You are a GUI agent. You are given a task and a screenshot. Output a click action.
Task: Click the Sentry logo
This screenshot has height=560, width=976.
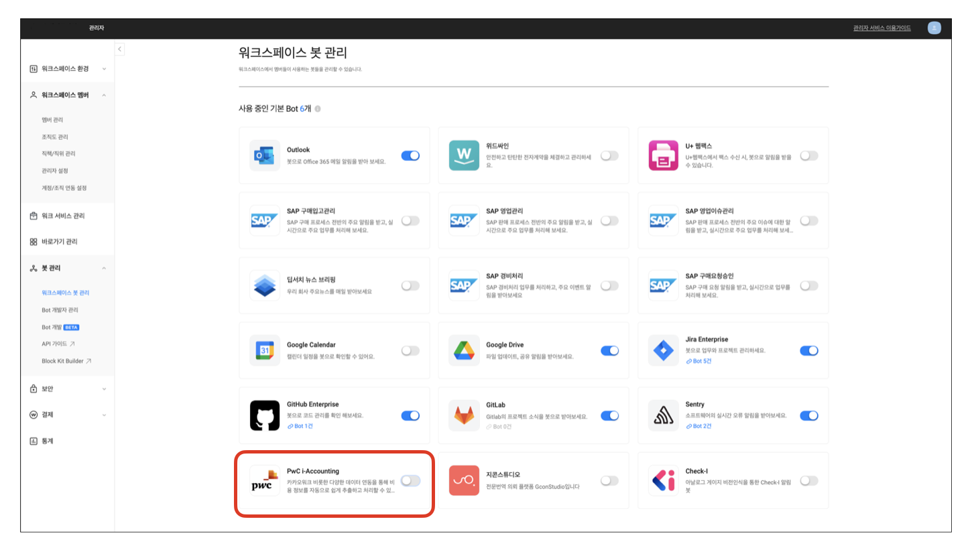pyautogui.click(x=664, y=415)
